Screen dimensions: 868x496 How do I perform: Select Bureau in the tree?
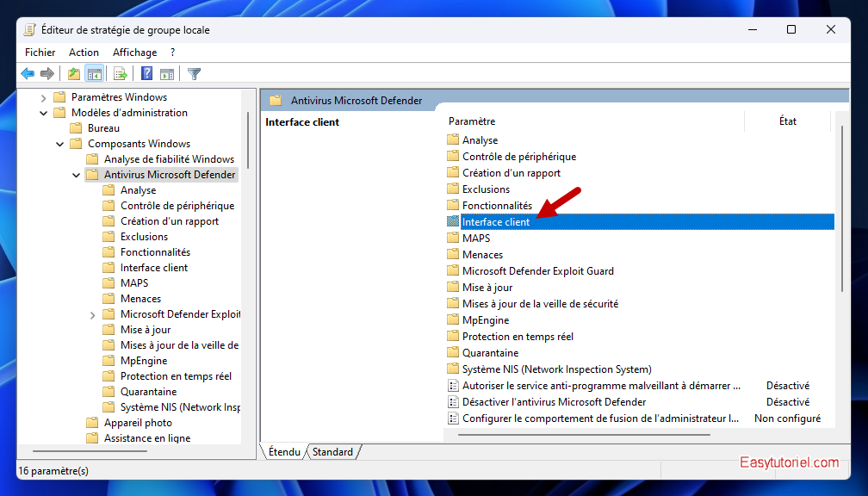point(103,127)
